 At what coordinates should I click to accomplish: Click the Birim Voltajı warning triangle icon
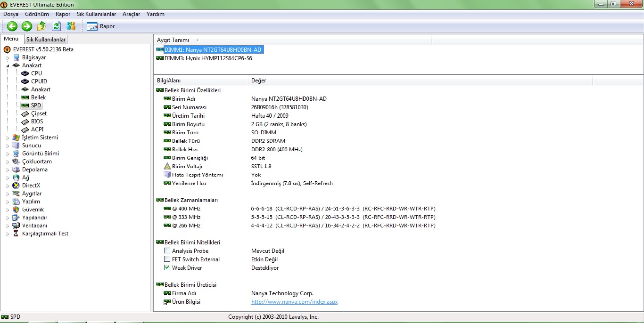pos(167,166)
